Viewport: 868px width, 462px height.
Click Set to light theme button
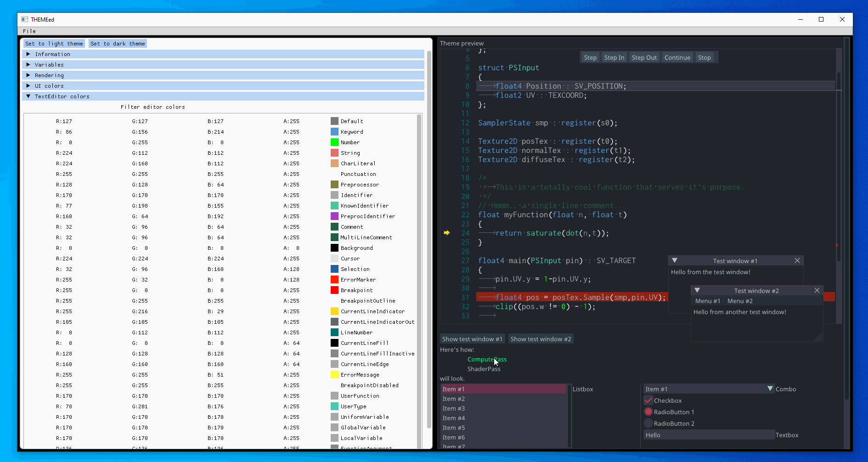coord(54,44)
